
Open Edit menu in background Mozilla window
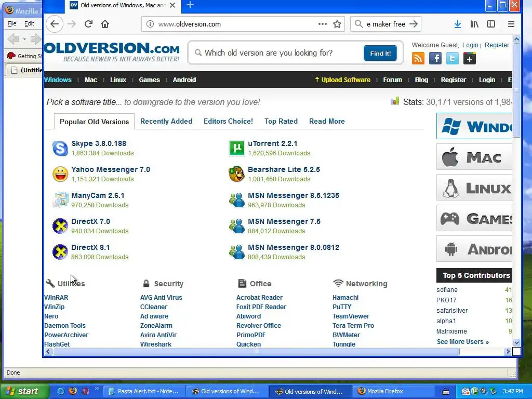(29, 23)
